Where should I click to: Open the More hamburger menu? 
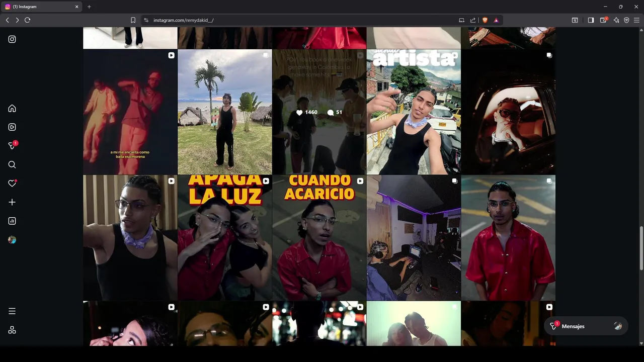tap(12, 311)
